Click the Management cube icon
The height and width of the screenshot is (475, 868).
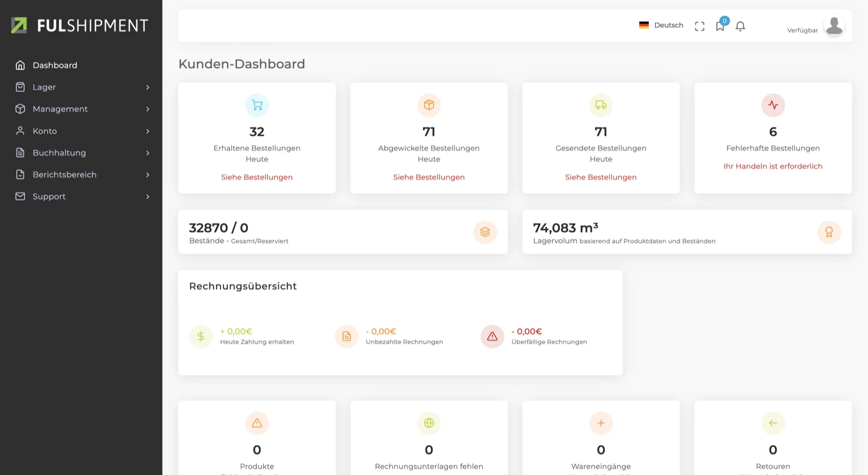click(20, 109)
